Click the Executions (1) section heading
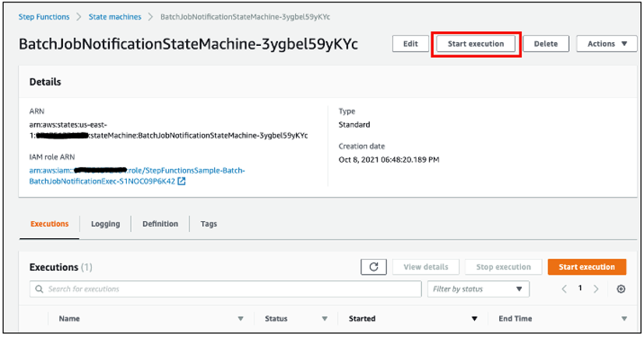The width and height of the screenshot is (644, 337). click(x=61, y=267)
